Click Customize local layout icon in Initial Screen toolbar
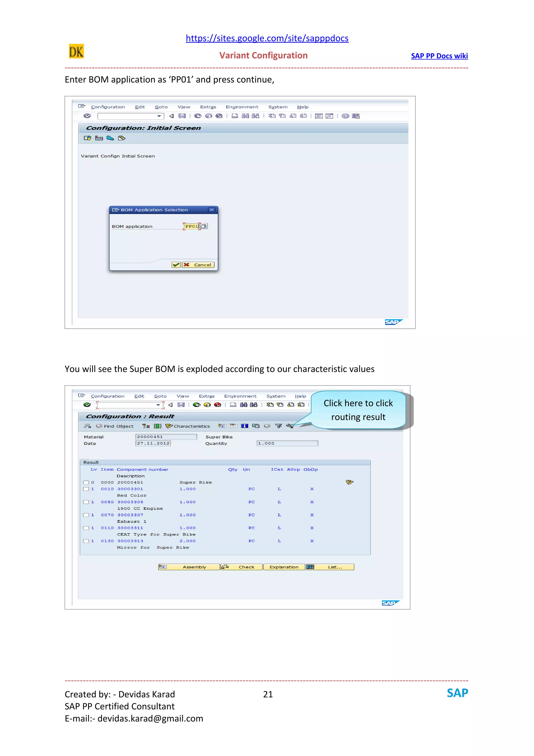The image size is (534, 756). pyautogui.click(x=356, y=116)
